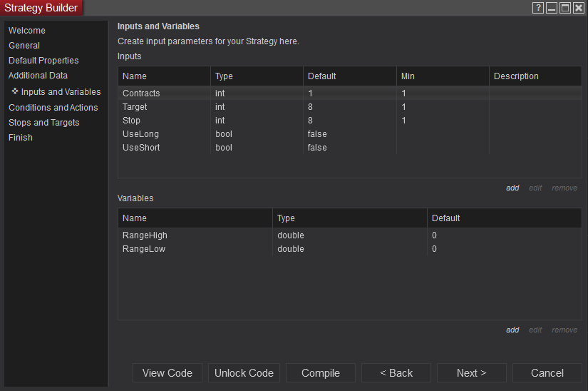Compile the strategy

click(x=321, y=373)
